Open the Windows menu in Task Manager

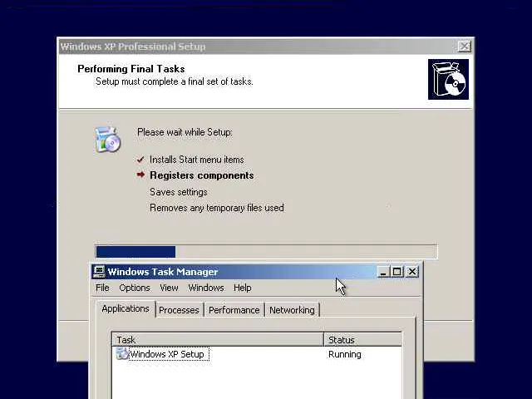[206, 288]
